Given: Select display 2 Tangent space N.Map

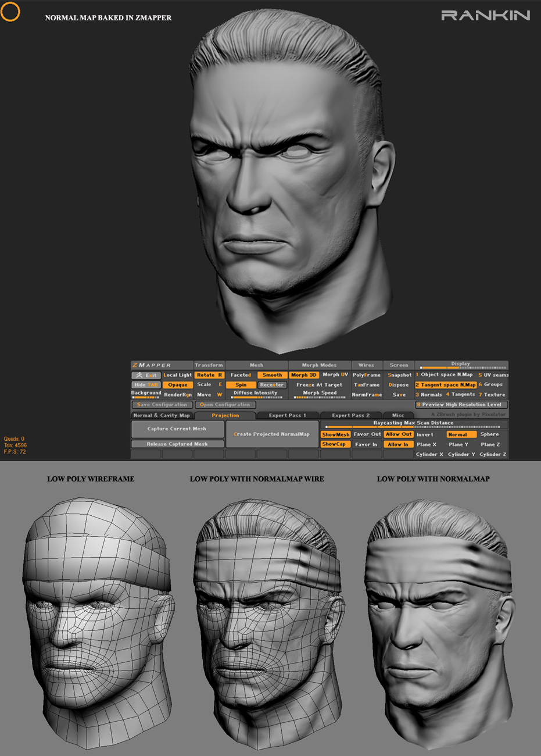Looking at the screenshot, I should click(x=446, y=385).
